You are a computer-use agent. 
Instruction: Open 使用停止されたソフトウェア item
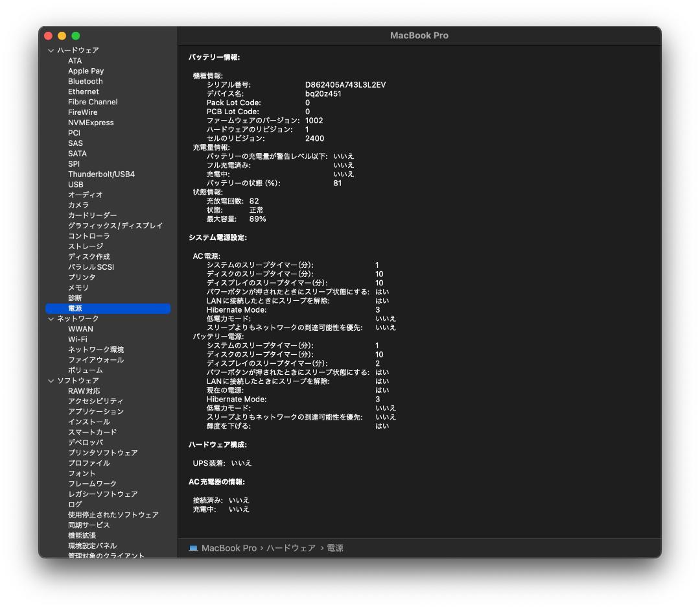(x=113, y=515)
